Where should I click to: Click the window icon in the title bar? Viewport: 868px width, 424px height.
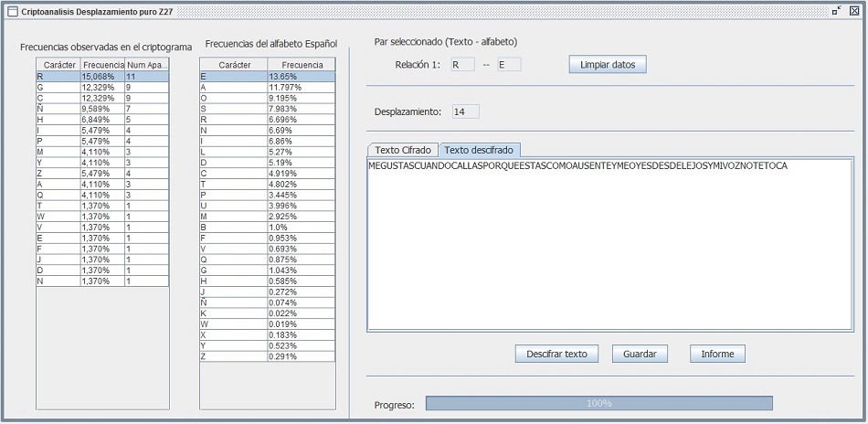click(x=12, y=12)
